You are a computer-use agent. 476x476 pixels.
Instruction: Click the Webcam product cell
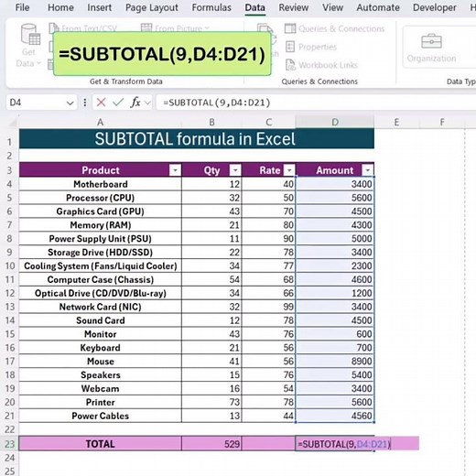[100, 388]
